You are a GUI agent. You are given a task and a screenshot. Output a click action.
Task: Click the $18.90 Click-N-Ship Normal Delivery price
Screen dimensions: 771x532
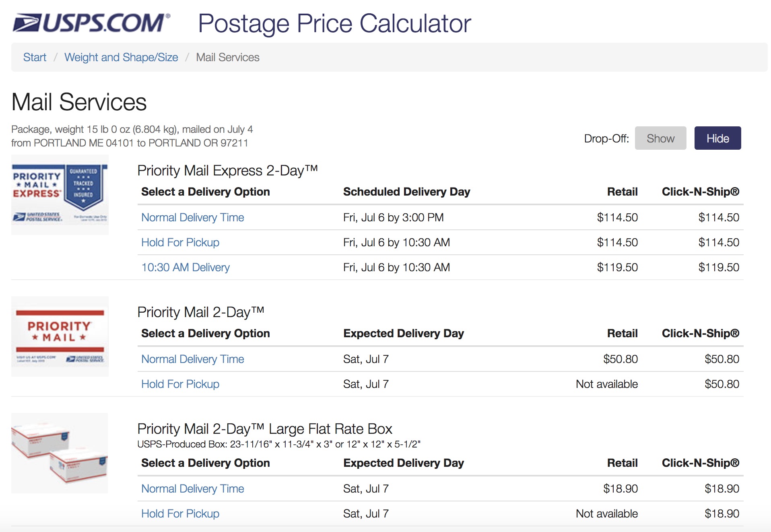(x=722, y=489)
